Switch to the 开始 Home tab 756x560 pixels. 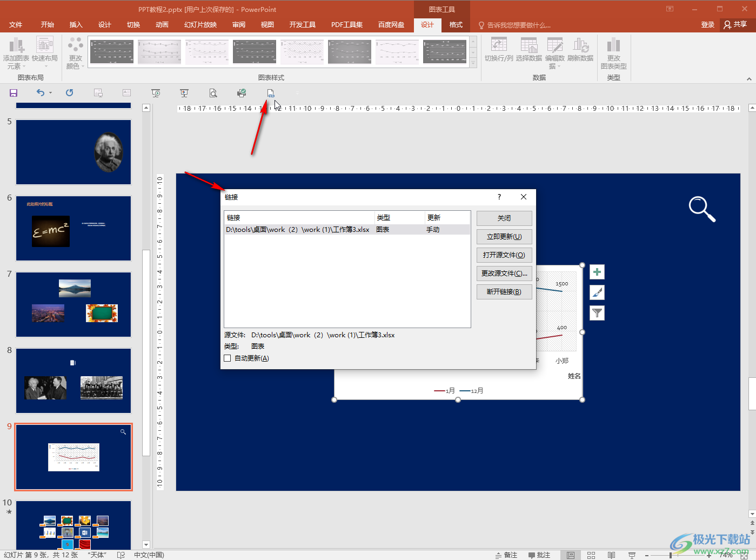point(48,25)
